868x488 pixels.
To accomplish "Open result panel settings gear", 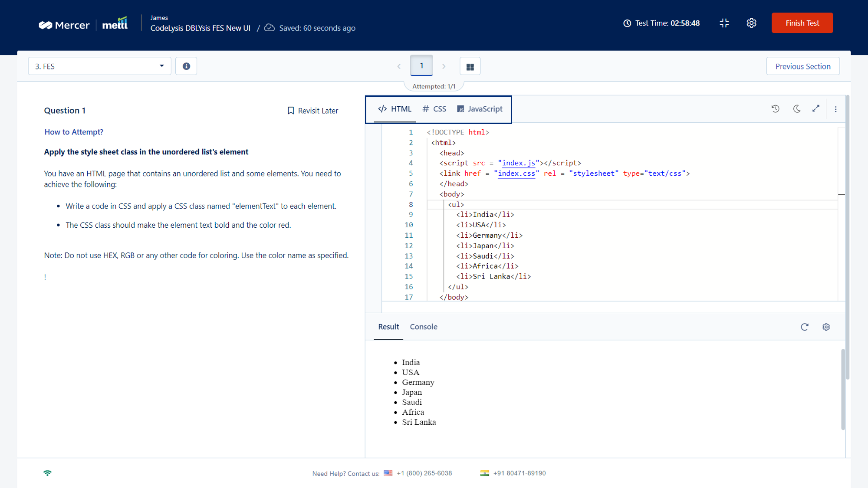I will click(x=826, y=327).
